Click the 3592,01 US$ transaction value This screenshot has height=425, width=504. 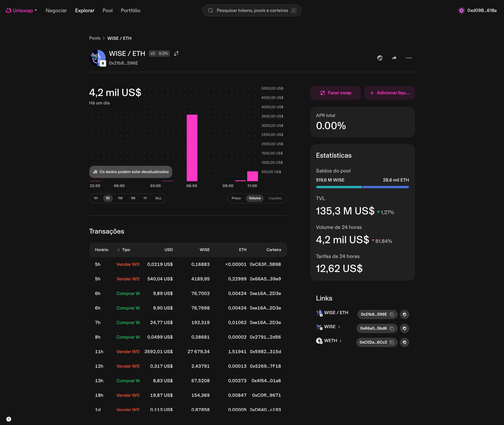pyautogui.click(x=158, y=351)
